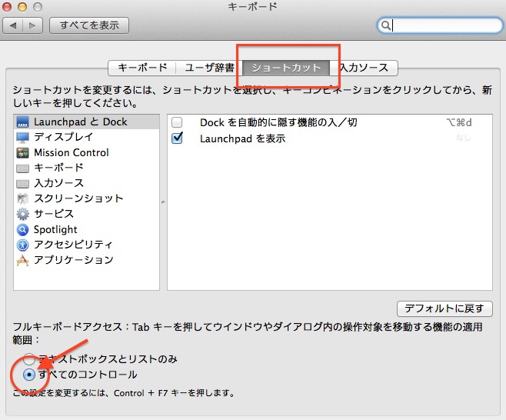Click the デフォルトに戻す button

pos(444,308)
